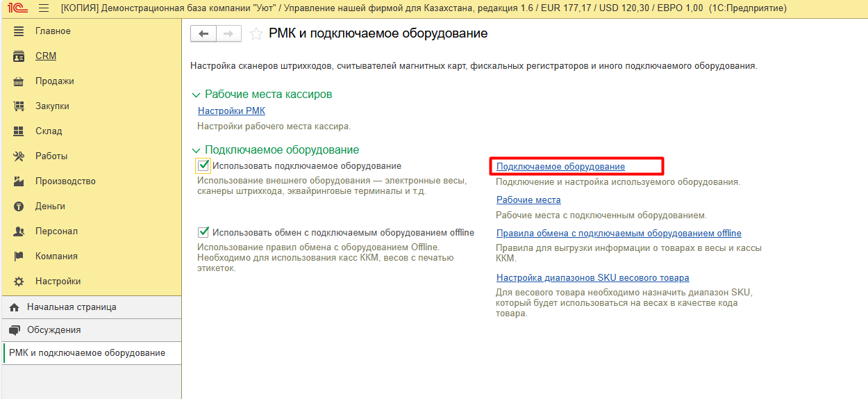Open Правила обмена с подключаемым оборудованием offline
Image resolution: width=868 pixels, height=399 pixels.
(619, 234)
